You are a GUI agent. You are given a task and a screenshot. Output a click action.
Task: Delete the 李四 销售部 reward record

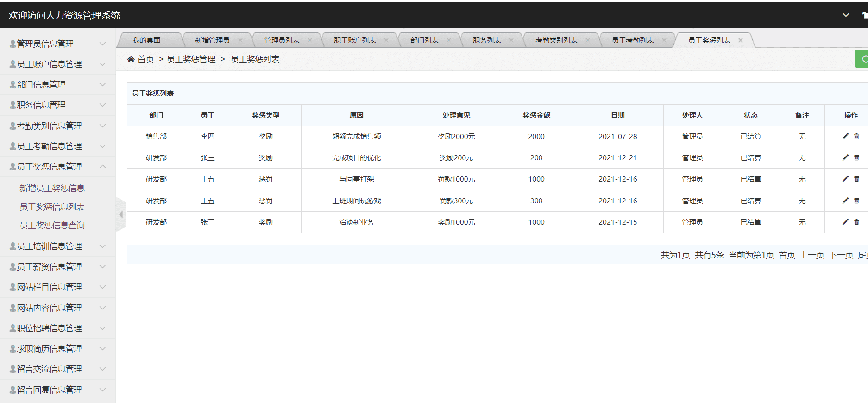(856, 136)
